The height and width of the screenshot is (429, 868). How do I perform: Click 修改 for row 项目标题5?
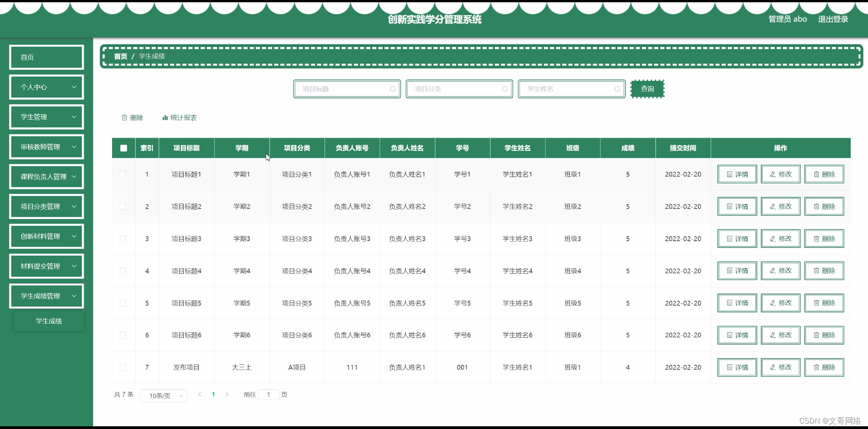[781, 303]
